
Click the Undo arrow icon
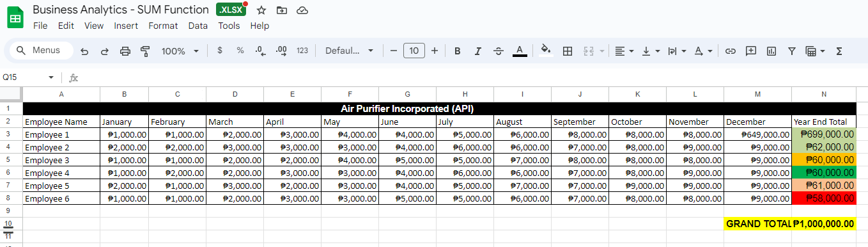pyautogui.click(x=84, y=51)
